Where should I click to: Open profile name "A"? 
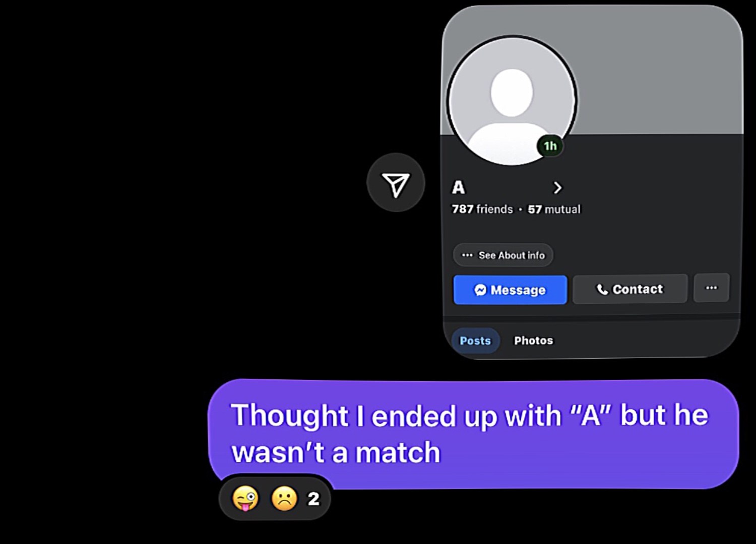(x=458, y=187)
